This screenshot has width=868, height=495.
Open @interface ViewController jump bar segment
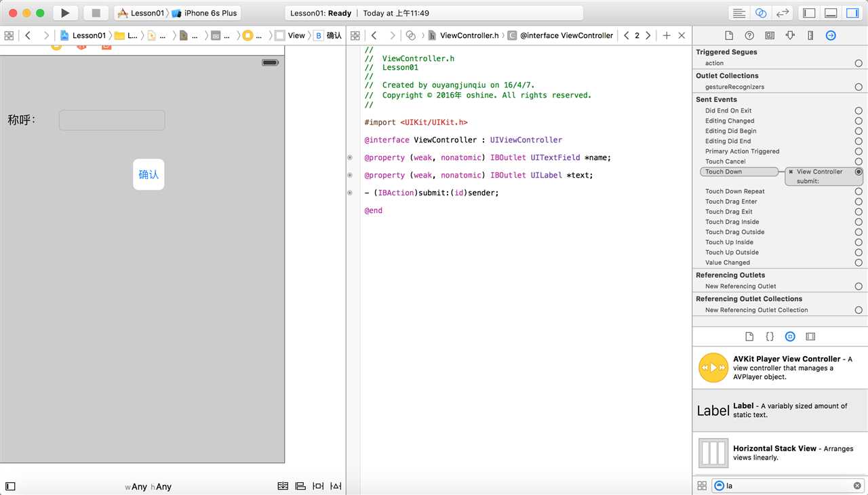(x=560, y=35)
